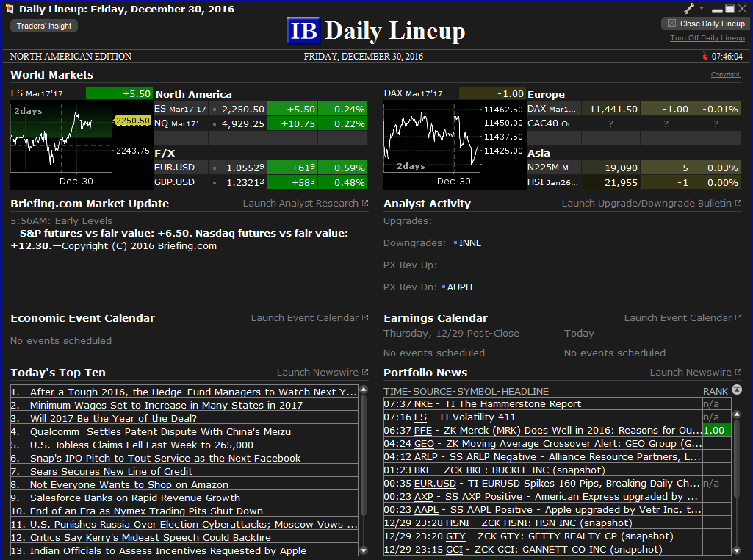Image resolution: width=753 pixels, height=560 pixels.
Task: Click the ARLP symbol link in Portfolio News
Action: tap(426, 457)
